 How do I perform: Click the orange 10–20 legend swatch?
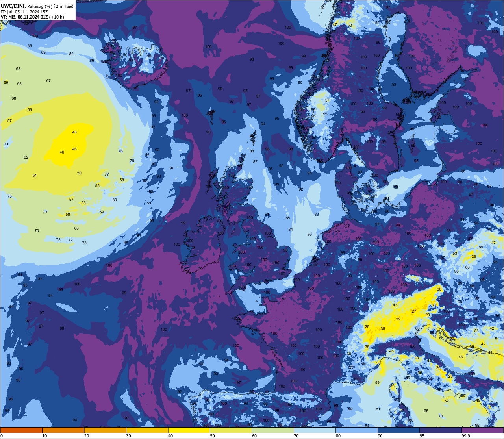pos(63,430)
